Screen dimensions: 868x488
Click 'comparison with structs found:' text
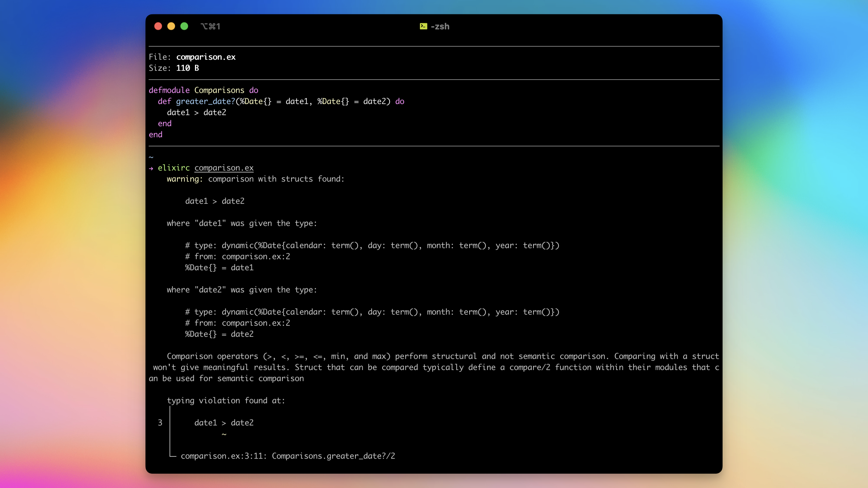coord(276,179)
